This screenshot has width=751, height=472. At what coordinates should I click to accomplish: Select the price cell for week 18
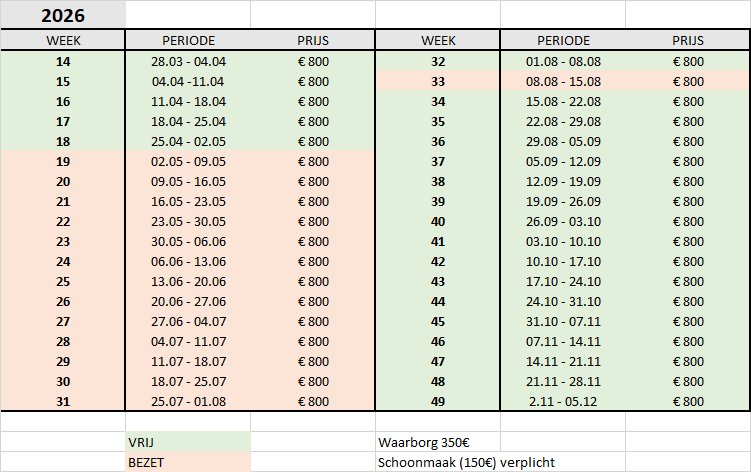313,141
